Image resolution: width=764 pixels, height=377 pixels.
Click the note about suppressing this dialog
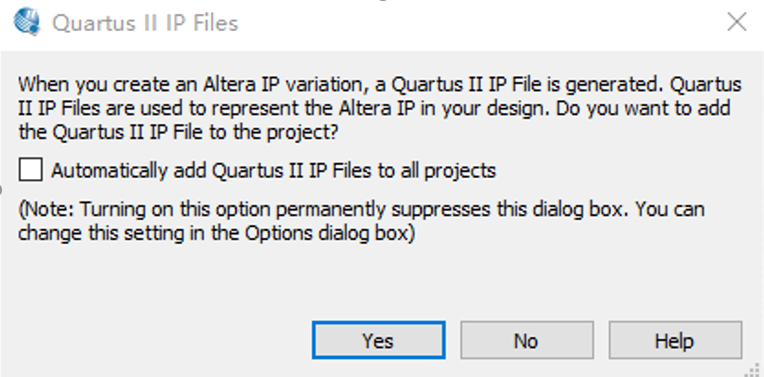pos(362,221)
